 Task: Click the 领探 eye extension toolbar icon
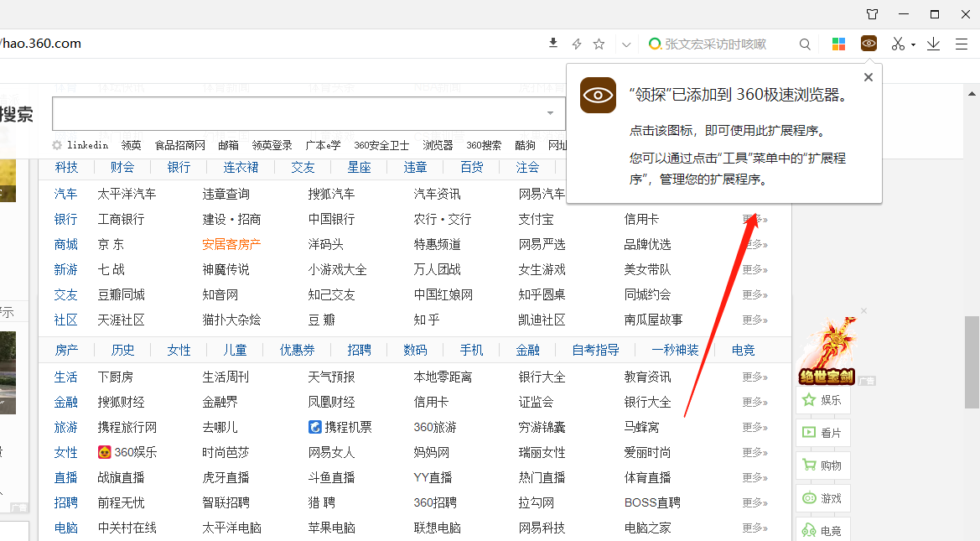[869, 43]
